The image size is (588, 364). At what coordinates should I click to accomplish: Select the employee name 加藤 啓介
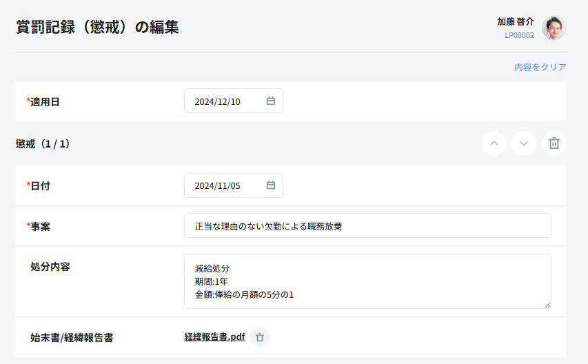pyautogui.click(x=515, y=22)
